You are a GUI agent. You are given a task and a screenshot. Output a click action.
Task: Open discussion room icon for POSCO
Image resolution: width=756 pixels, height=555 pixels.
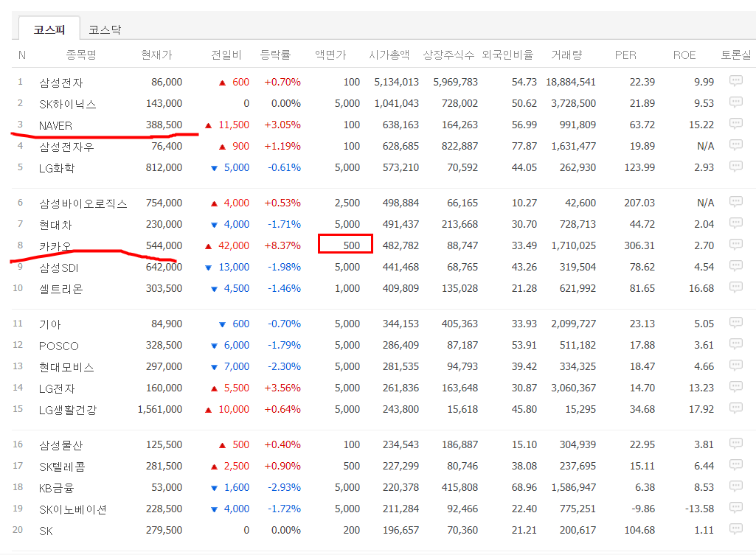pos(736,344)
